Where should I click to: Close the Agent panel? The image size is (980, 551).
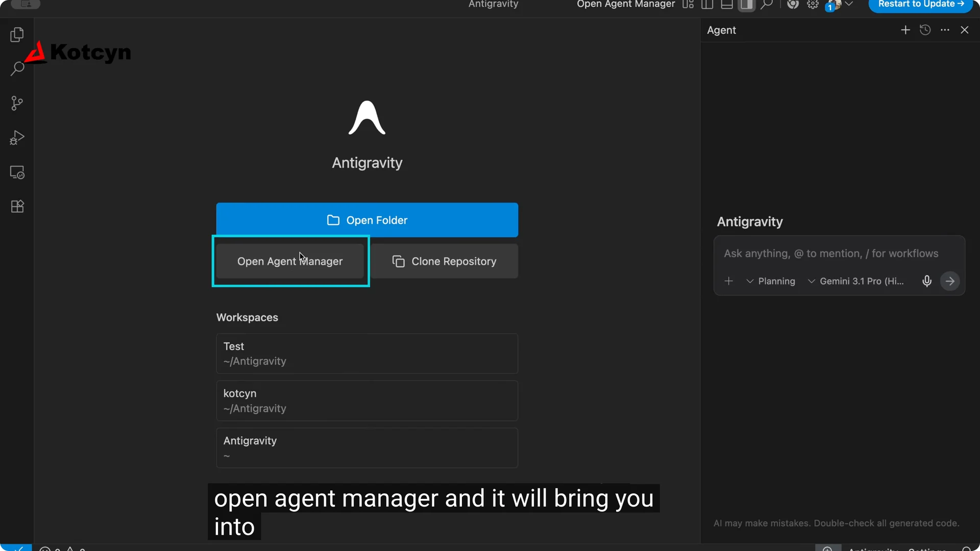965,30
